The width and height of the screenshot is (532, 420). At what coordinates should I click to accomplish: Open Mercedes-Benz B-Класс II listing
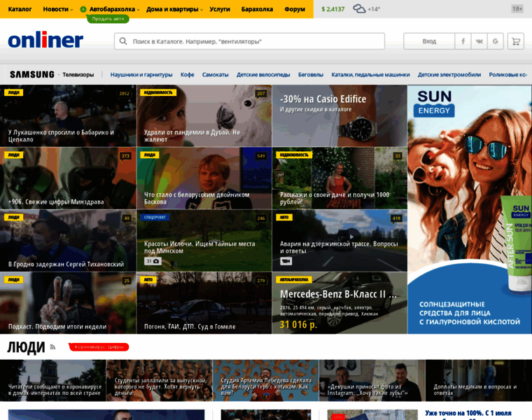(339, 303)
